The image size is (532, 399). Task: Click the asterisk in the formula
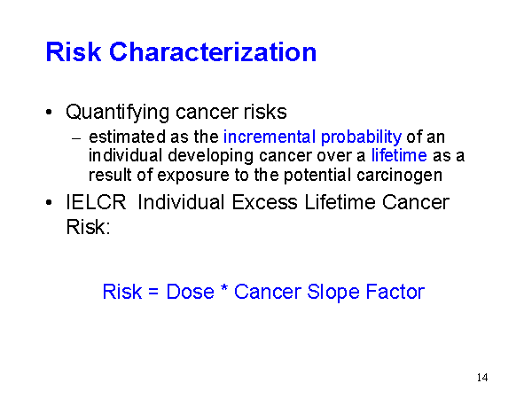(x=225, y=290)
